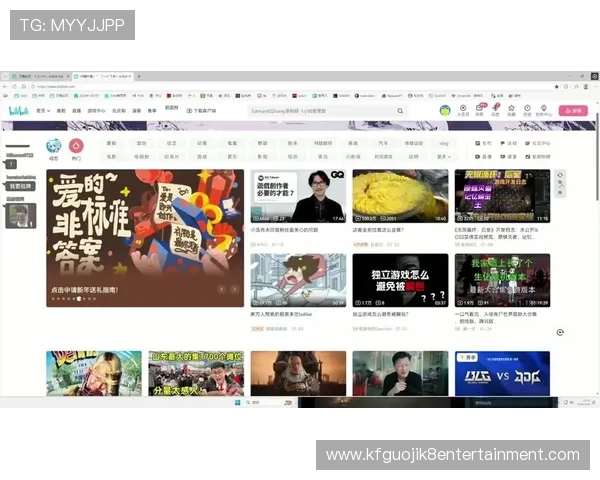Click the 点击申请新年送礼指南 banner caption

(x=85, y=290)
